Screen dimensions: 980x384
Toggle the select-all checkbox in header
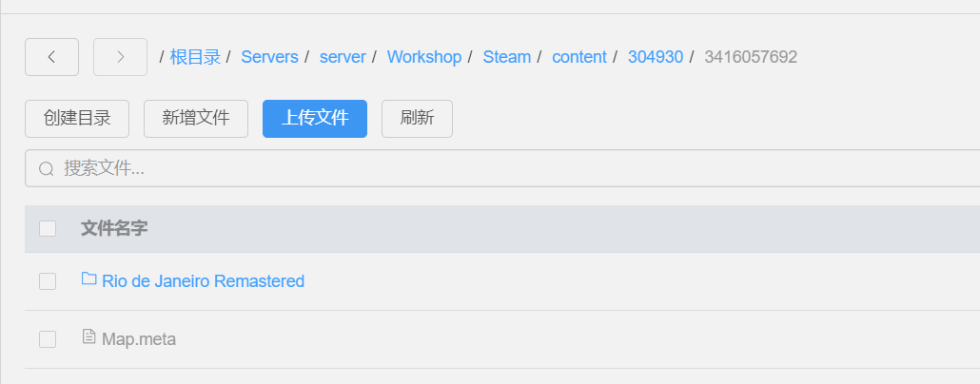[48, 229]
